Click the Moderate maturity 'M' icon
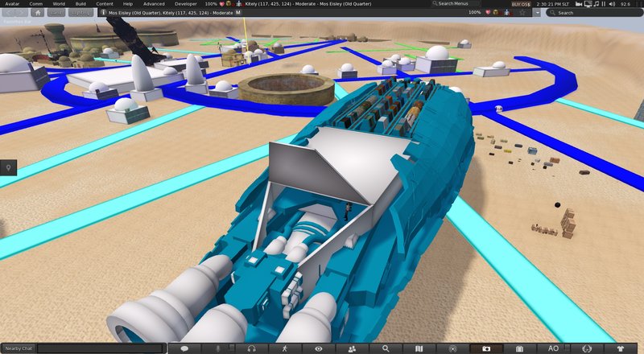Image resolution: width=644 pixels, height=354 pixels. (238, 13)
